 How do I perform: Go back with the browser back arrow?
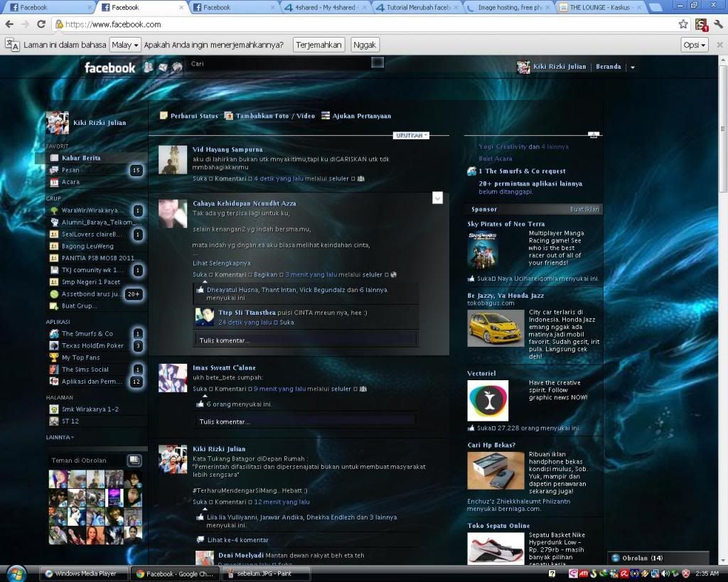[x=9, y=24]
